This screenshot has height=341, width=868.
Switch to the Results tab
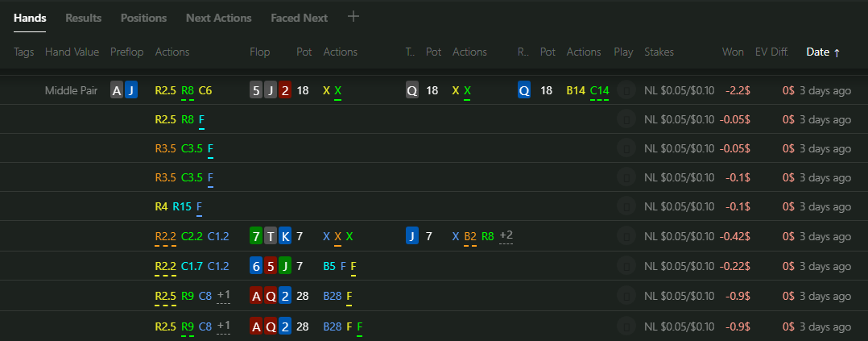point(84,18)
